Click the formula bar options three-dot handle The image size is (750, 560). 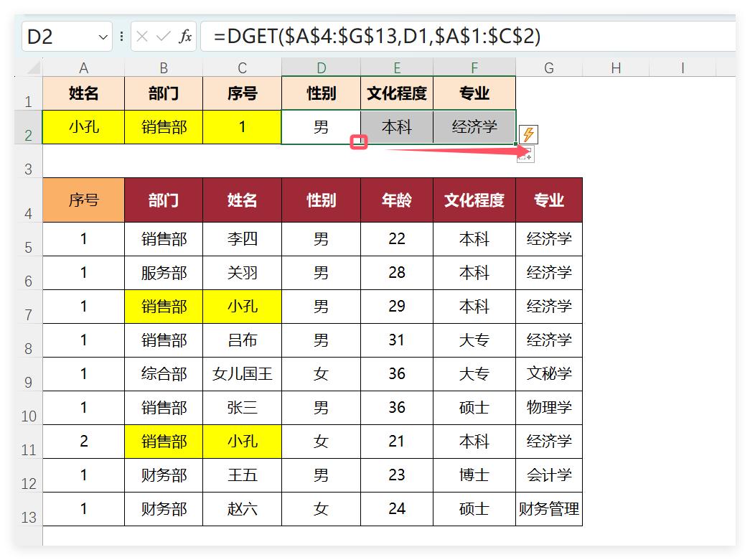point(121,37)
